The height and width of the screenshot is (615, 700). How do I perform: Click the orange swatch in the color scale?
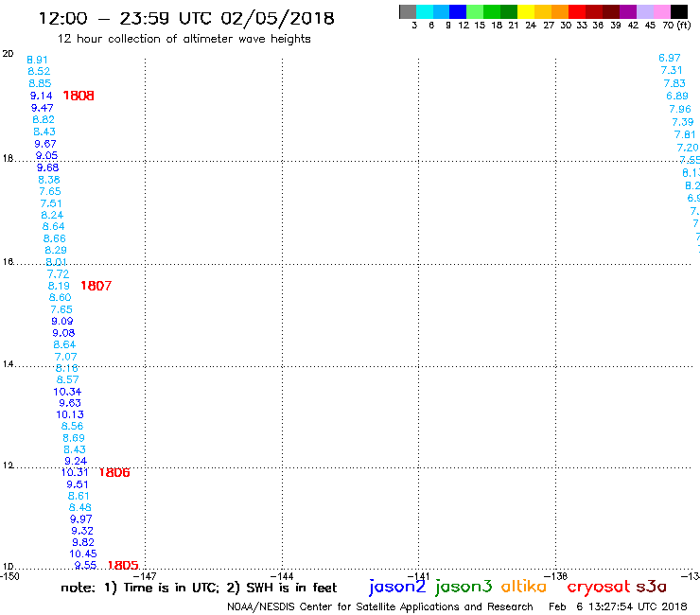tap(560, 11)
